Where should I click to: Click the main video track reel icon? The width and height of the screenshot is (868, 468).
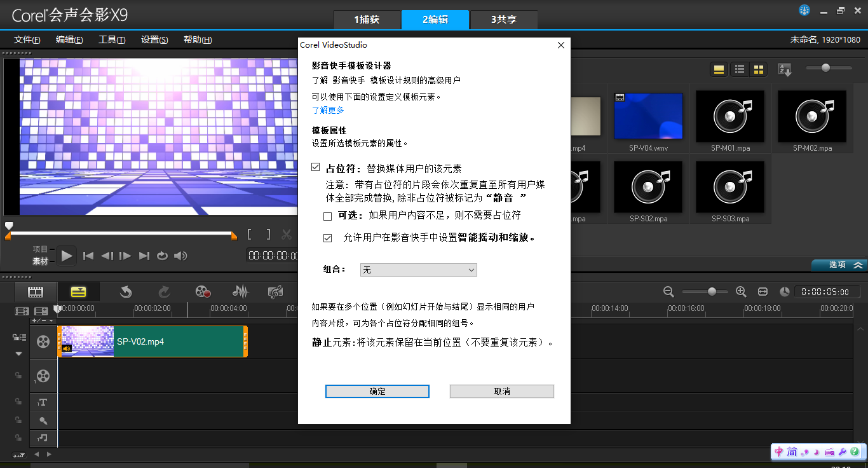(x=43, y=342)
